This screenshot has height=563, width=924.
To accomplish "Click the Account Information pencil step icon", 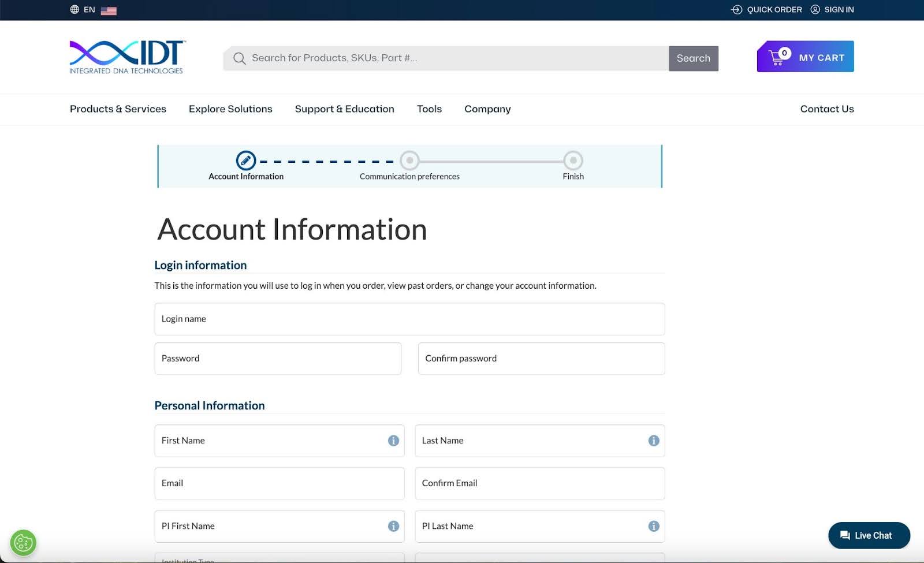I will pos(246,161).
